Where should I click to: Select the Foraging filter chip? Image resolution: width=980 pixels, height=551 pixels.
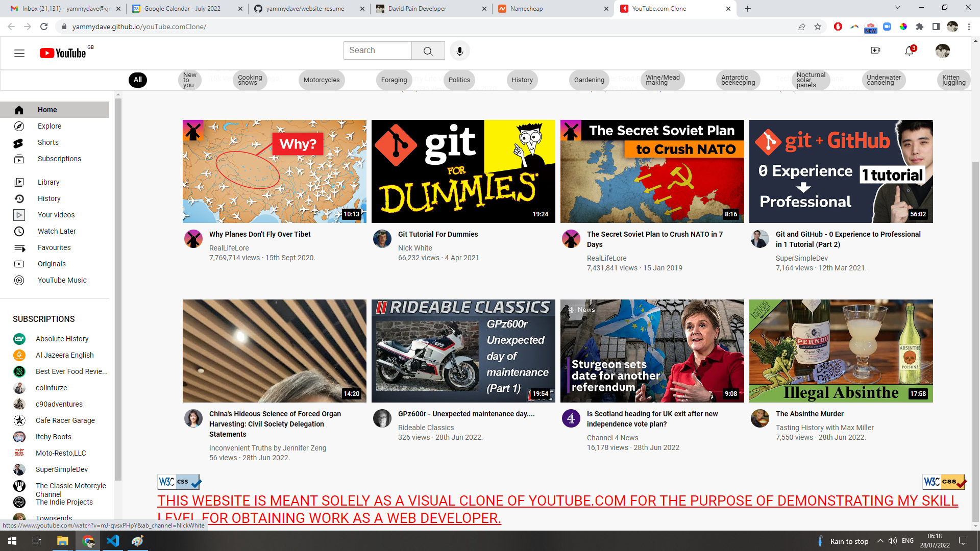click(394, 80)
